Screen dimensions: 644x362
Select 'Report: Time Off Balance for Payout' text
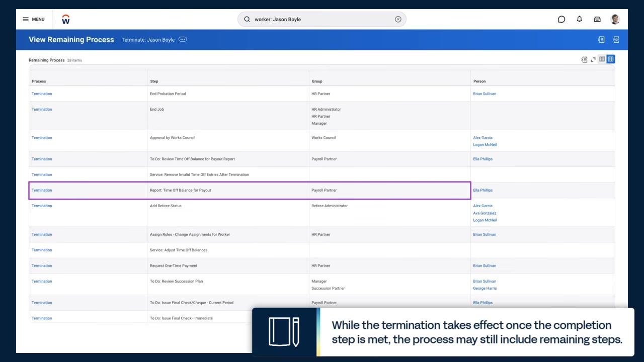pyautogui.click(x=181, y=190)
